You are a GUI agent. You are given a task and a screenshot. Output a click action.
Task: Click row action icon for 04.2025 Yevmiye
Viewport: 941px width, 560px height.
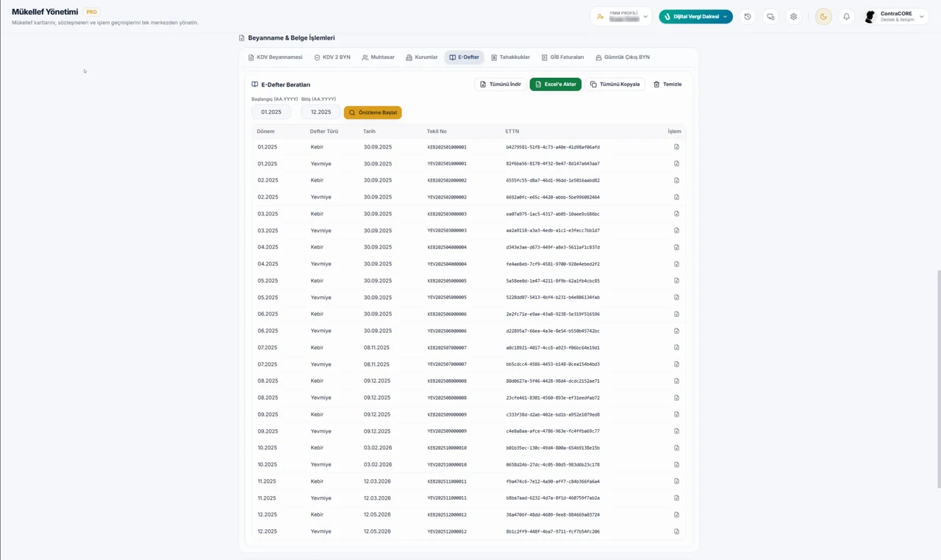coord(676,264)
